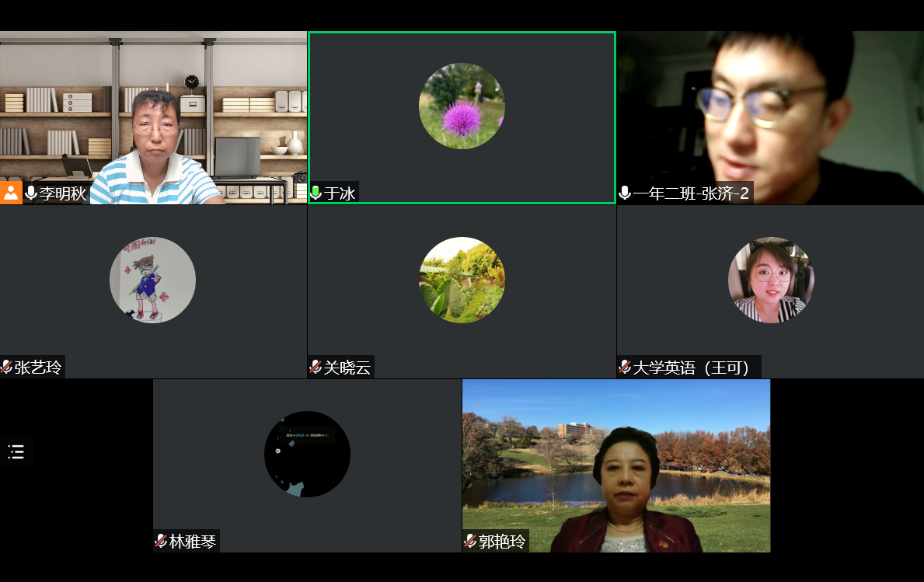924x582 pixels.
Task: Select 于冰's thistle flower avatar
Action: [462, 106]
